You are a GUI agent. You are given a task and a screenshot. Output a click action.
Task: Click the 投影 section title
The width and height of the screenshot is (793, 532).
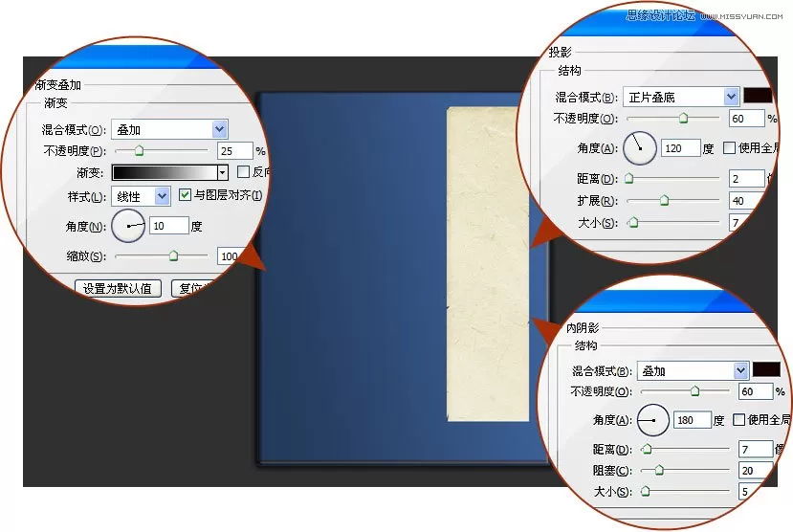(561, 52)
